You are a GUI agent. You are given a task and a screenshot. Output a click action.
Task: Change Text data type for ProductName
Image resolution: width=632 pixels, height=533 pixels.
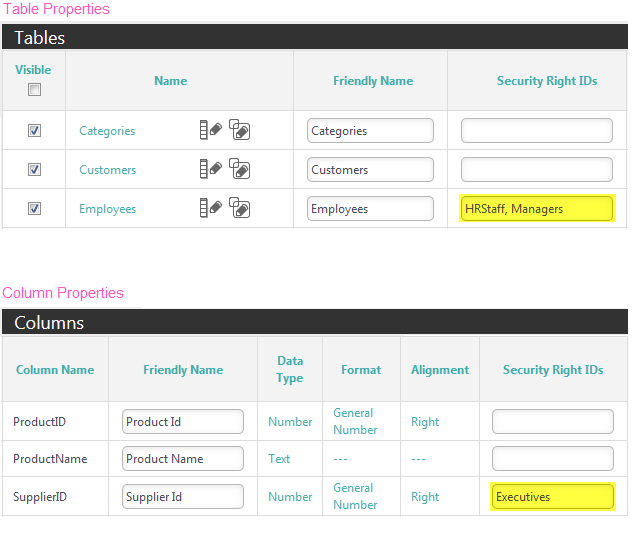[279, 459]
